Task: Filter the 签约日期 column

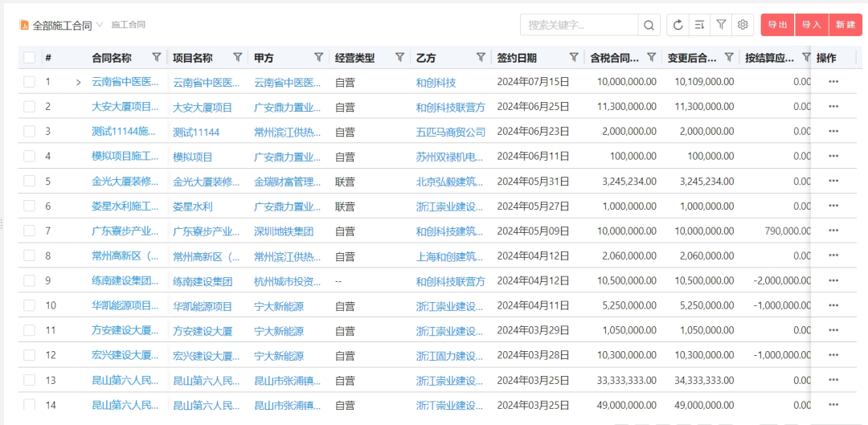Action: tap(574, 57)
